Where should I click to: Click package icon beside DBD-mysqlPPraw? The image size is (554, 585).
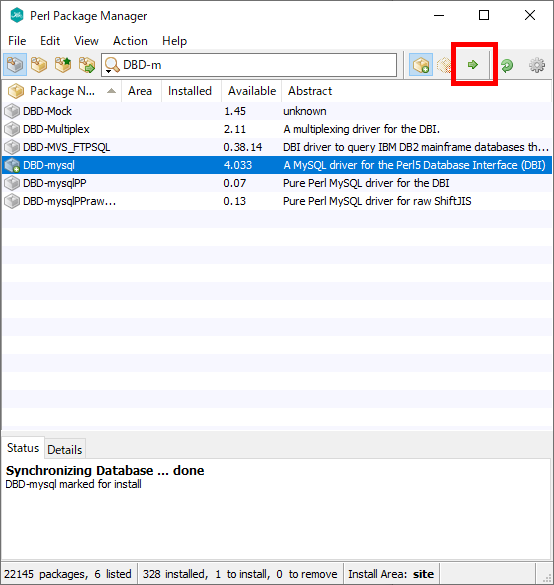tap(12, 201)
